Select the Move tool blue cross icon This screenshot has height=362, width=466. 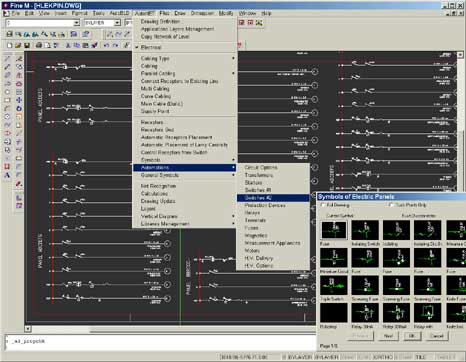19,100
